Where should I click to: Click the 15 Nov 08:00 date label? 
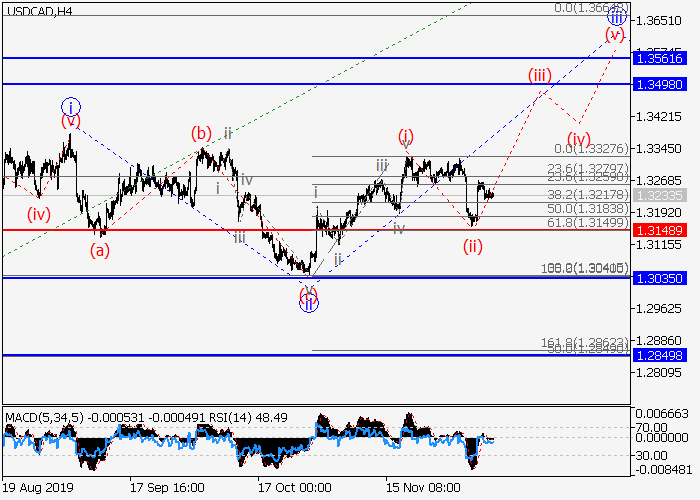[423, 489]
